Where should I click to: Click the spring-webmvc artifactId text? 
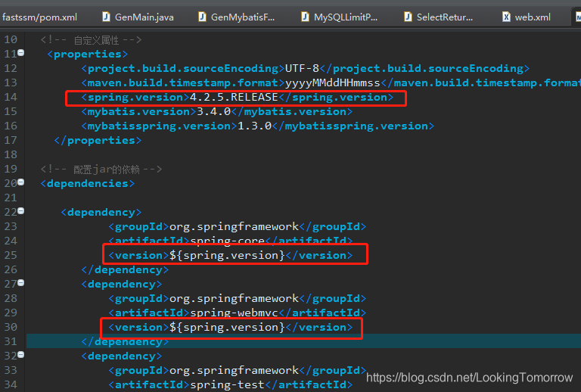pyautogui.click(x=234, y=313)
